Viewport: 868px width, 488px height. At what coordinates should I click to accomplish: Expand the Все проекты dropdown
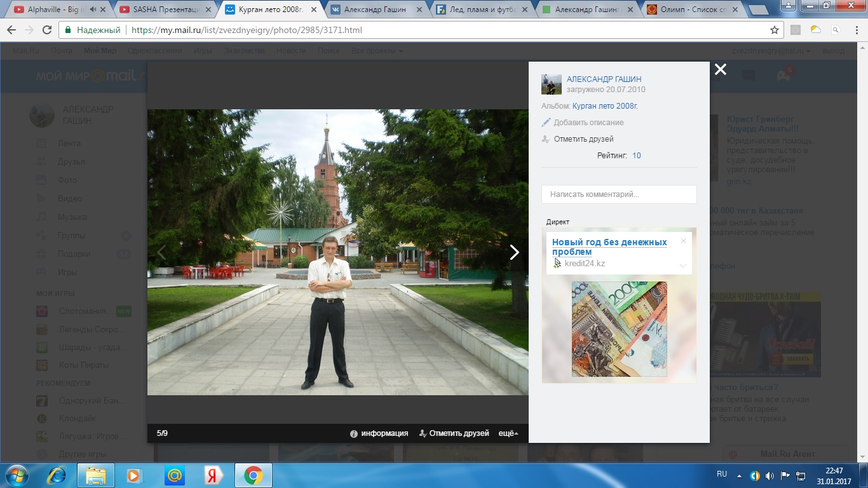point(377,51)
